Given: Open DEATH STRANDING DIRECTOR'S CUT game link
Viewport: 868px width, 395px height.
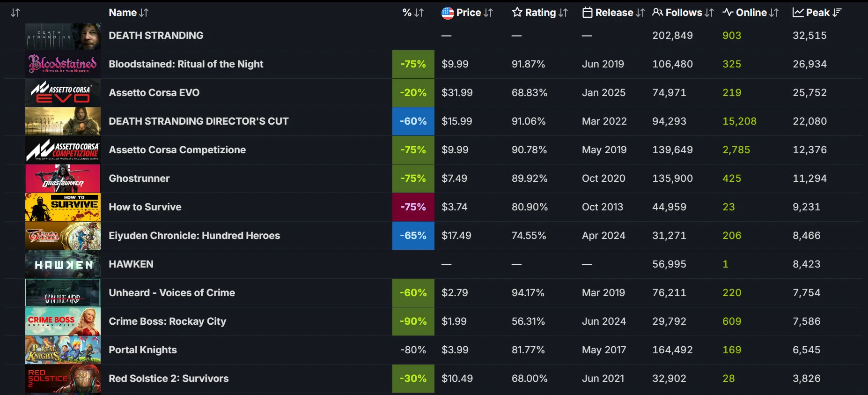Looking at the screenshot, I should 199,121.
